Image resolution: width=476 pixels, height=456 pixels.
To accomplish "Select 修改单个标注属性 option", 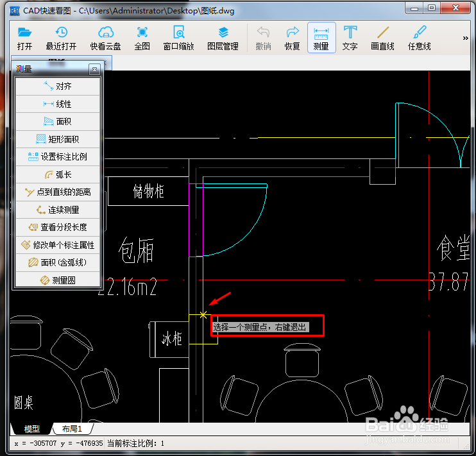I will (58, 245).
